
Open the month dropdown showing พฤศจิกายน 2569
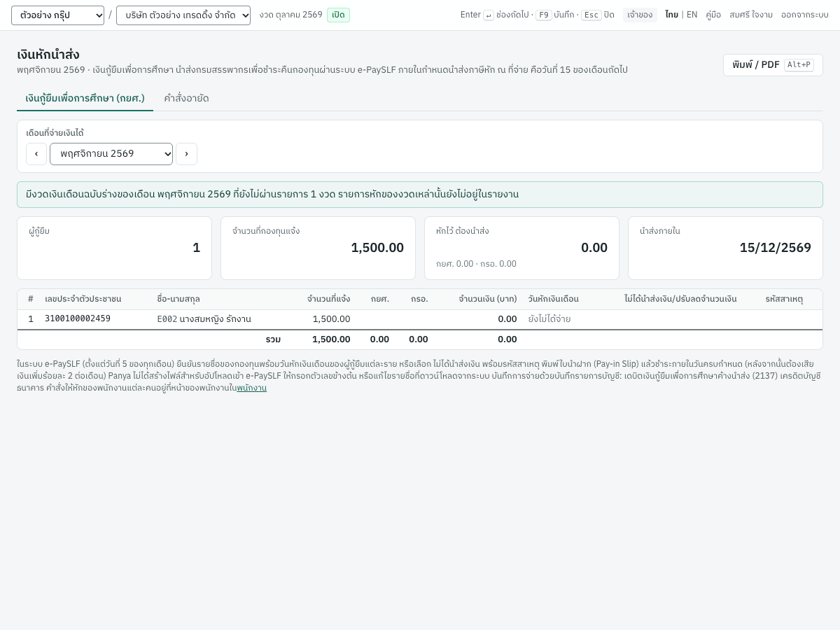click(x=111, y=154)
